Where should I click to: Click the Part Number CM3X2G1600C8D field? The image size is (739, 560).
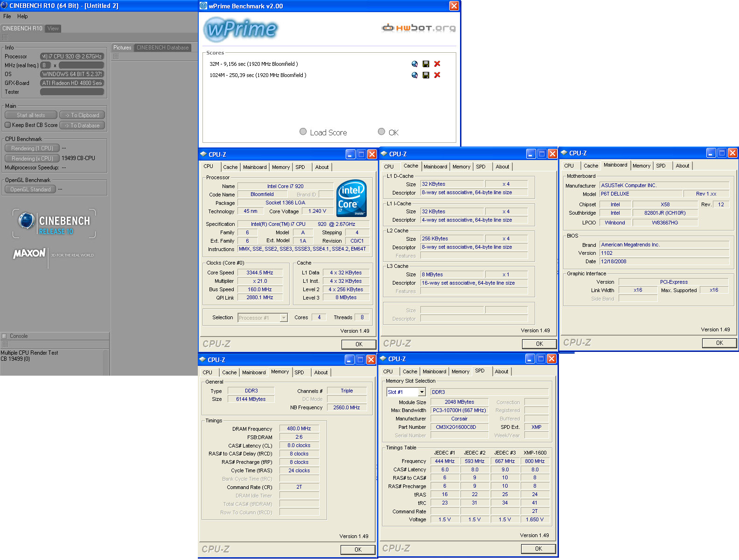pyautogui.click(x=459, y=427)
